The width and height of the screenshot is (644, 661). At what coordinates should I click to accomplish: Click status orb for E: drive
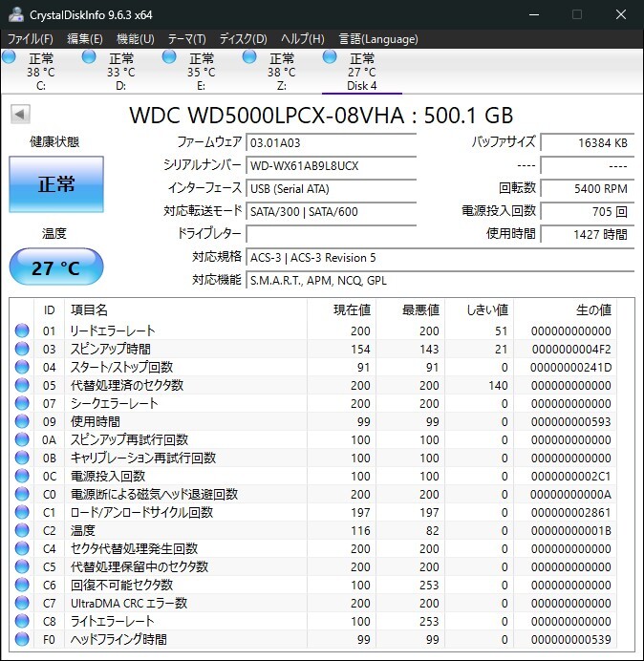coord(169,57)
